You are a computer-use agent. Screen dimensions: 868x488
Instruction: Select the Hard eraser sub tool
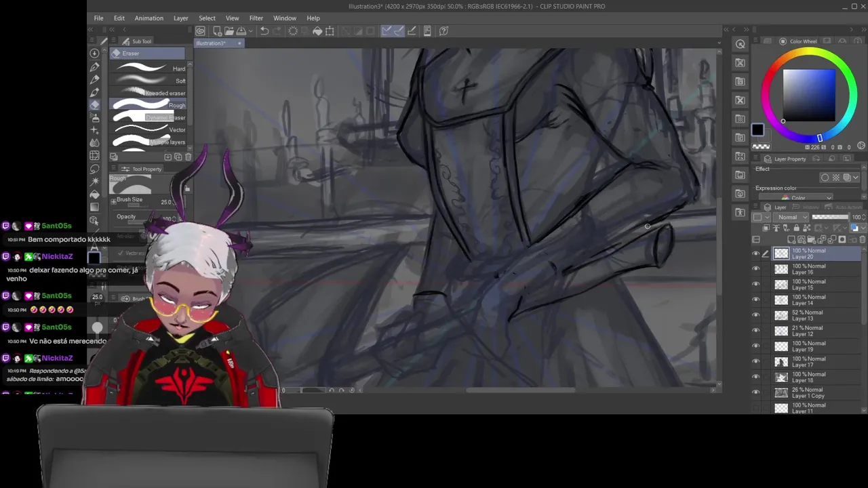coord(149,68)
